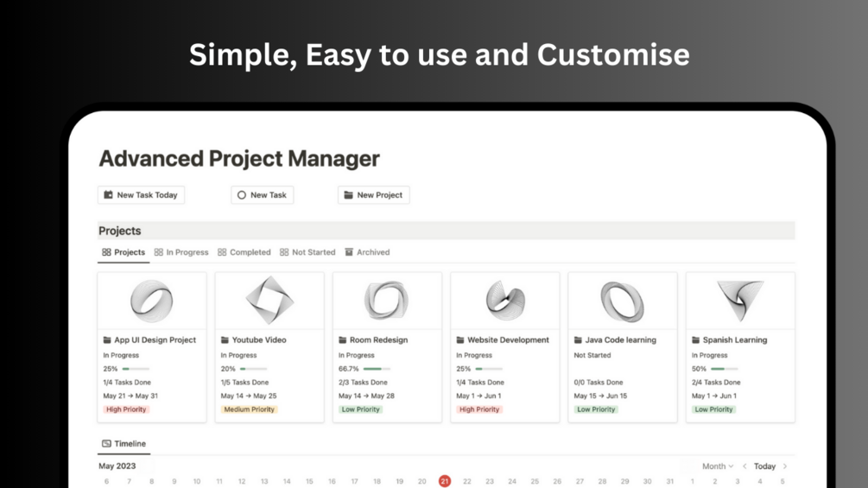Click the High Priority tag on App UI Design

(x=126, y=409)
